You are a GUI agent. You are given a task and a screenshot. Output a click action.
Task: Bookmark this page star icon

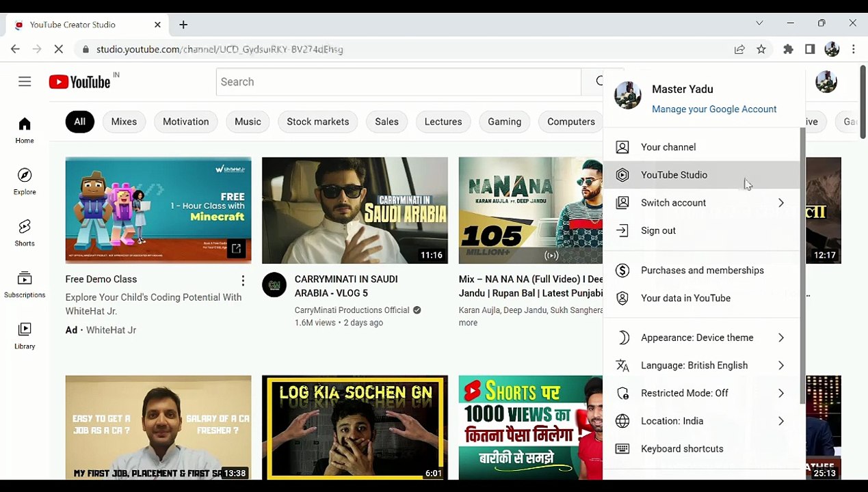tap(761, 49)
